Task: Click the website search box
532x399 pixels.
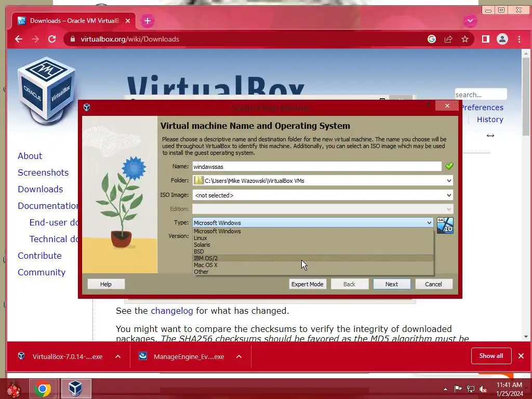Action: pos(481,95)
